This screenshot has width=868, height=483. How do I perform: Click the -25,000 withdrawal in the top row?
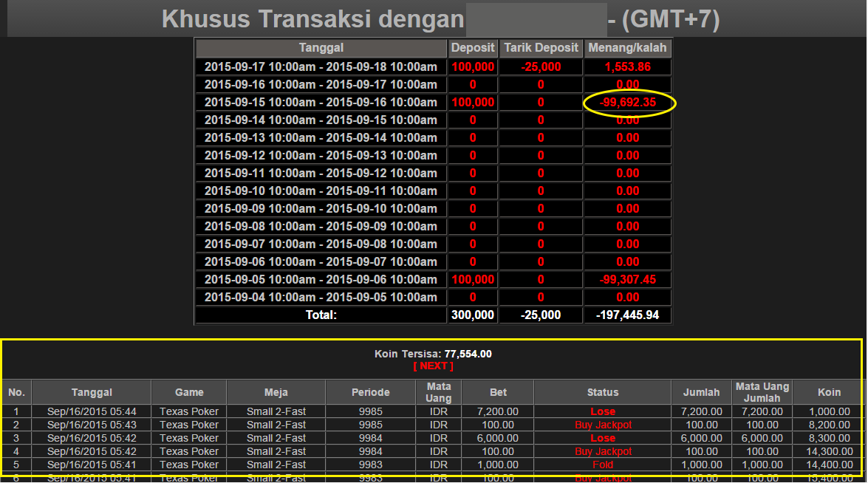(x=541, y=66)
